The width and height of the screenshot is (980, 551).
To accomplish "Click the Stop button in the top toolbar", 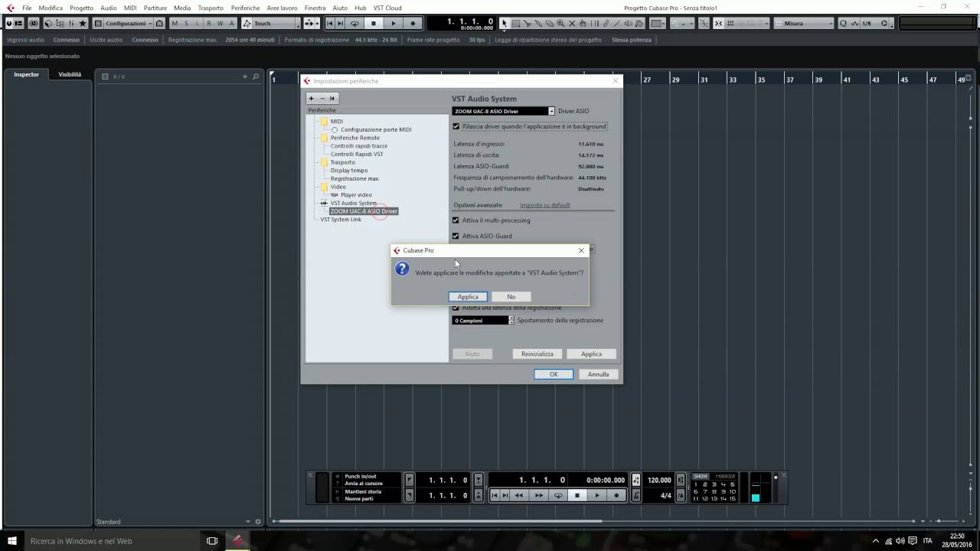I will pyautogui.click(x=374, y=23).
